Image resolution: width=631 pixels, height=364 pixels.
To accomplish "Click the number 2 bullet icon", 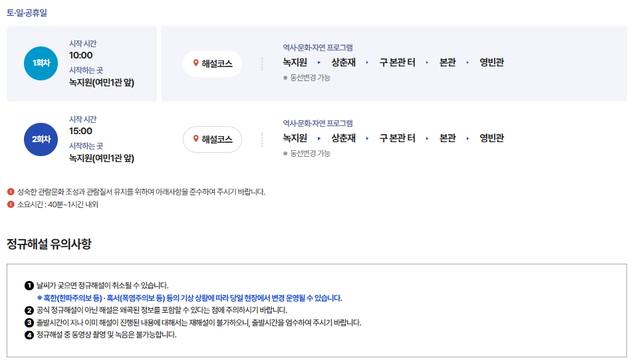I will 29,310.
